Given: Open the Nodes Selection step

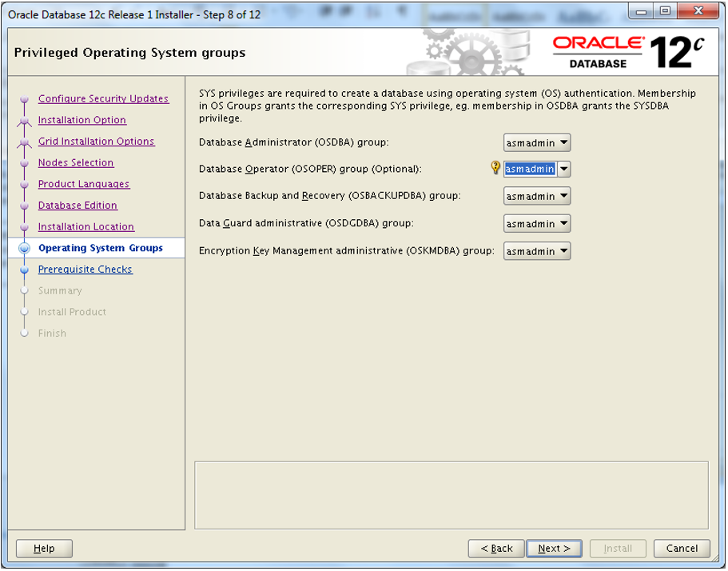Looking at the screenshot, I should coord(76,162).
